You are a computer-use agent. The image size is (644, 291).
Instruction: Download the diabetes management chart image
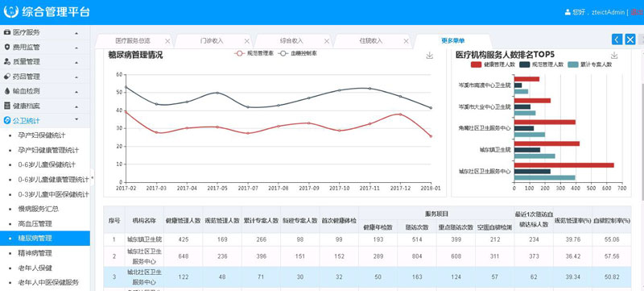point(430,56)
